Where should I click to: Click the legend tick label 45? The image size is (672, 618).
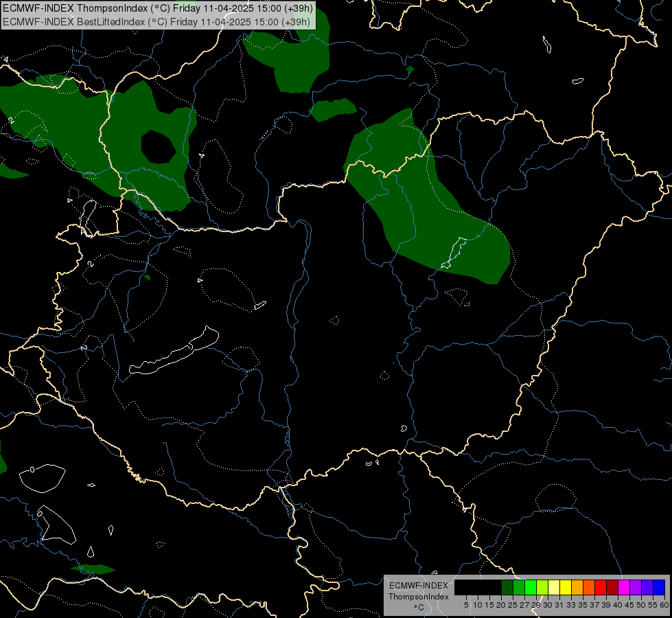coord(629,605)
